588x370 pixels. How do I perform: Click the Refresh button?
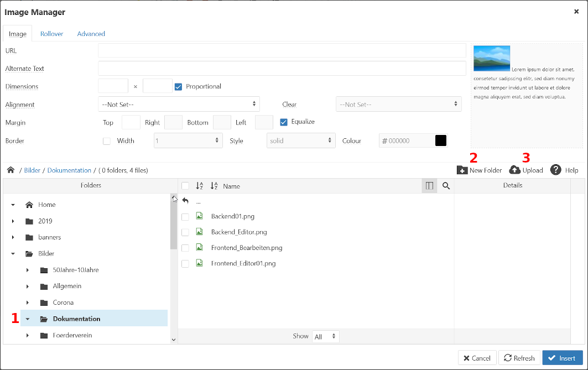pos(519,358)
